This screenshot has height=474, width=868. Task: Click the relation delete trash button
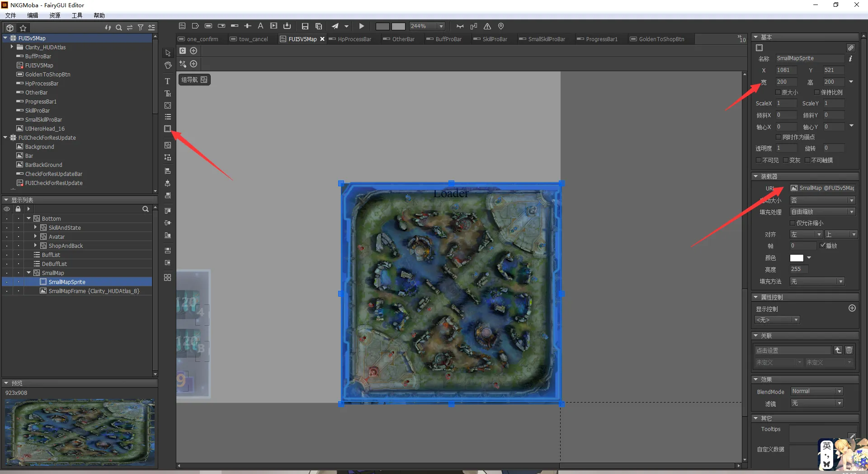[x=849, y=350]
